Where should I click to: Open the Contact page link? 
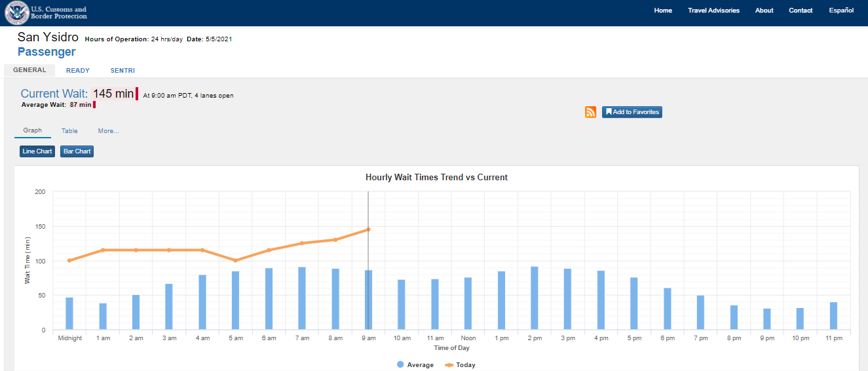[x=801, y=10]
